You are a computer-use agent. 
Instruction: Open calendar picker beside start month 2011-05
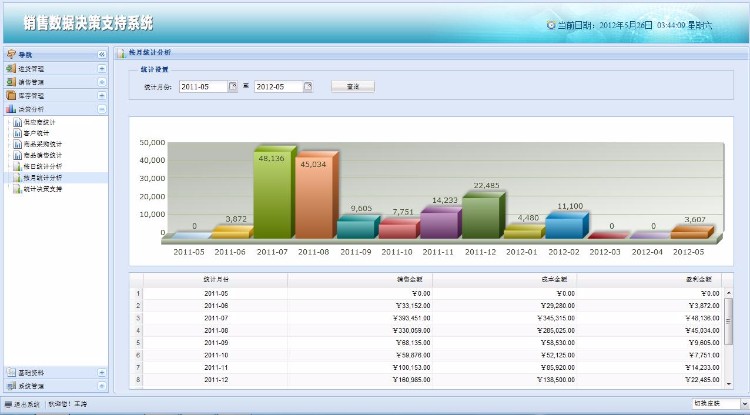[233, 87]
